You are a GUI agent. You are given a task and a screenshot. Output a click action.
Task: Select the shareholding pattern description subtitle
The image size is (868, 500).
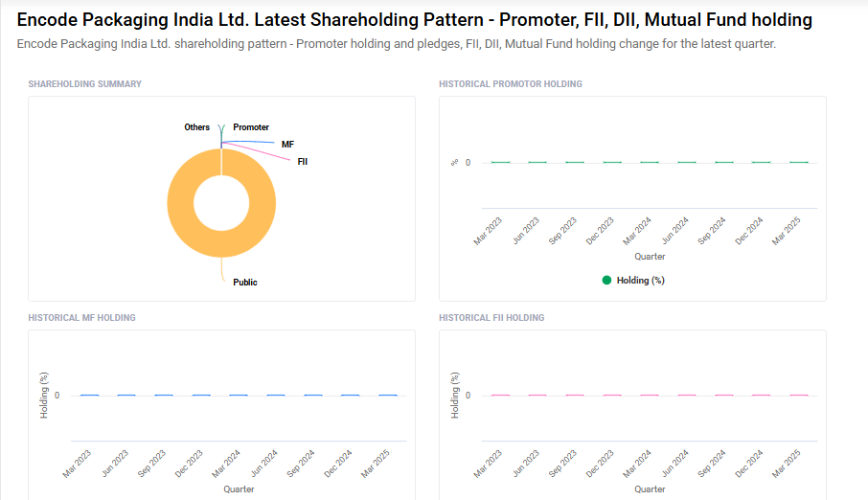pyautogui.click(x=397, y=44)
